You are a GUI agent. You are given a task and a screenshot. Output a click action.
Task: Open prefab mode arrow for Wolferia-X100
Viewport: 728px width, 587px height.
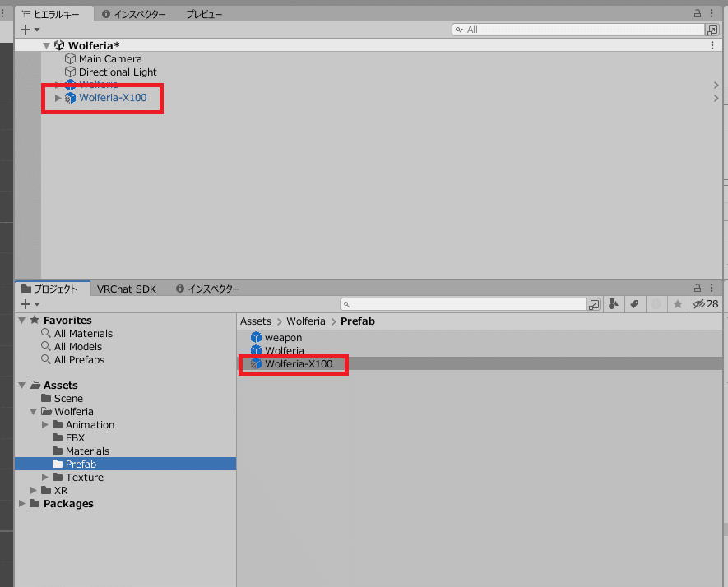tap(716, 99)
